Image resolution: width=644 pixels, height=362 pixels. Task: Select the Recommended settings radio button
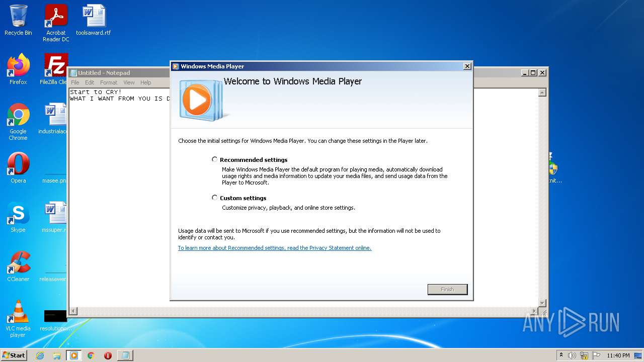tap(215, 159)
